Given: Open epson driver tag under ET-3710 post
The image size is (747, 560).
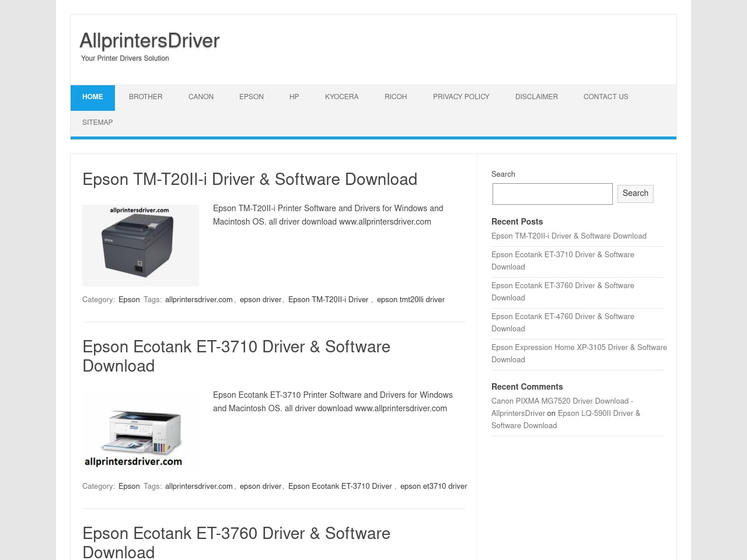Looking at the screenshot, I should coord(260,487).
